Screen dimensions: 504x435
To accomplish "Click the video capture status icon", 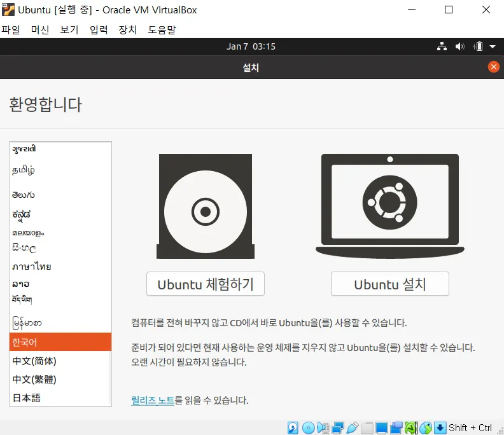I will coord(396,428).
